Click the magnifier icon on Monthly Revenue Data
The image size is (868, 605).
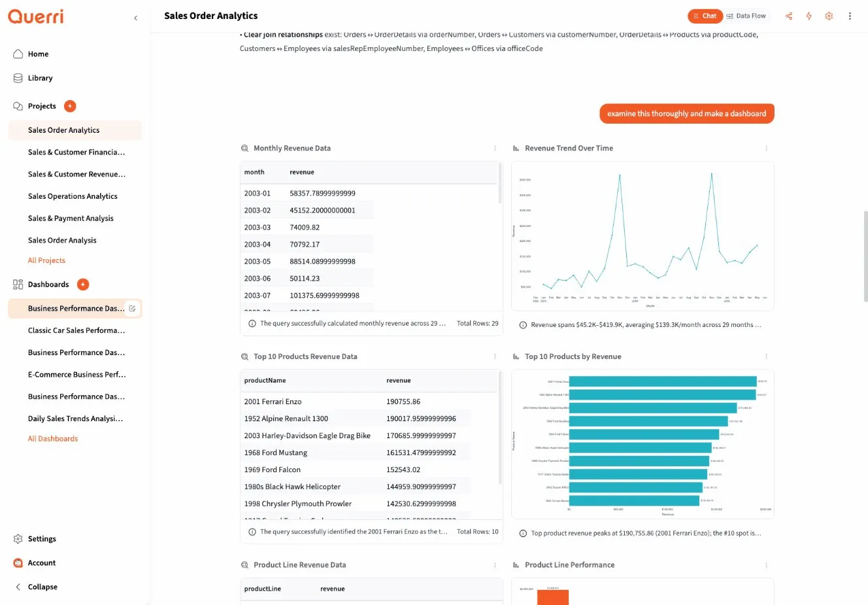point(244,148)
